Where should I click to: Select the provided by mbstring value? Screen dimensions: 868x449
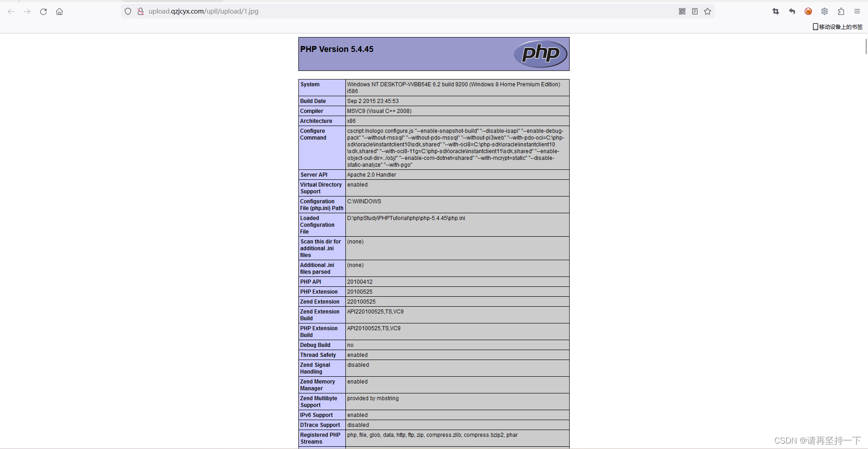coord(373,398)
